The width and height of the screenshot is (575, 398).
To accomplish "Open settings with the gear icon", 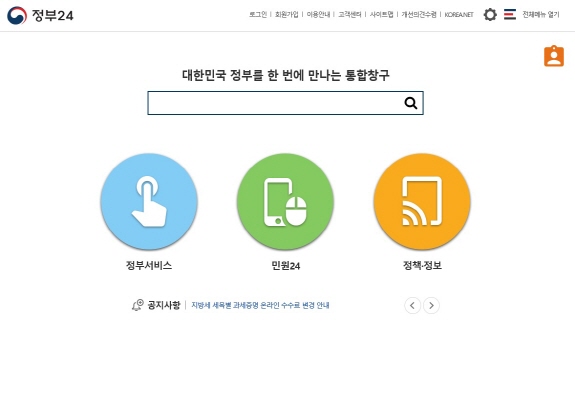I will point(490,15).
